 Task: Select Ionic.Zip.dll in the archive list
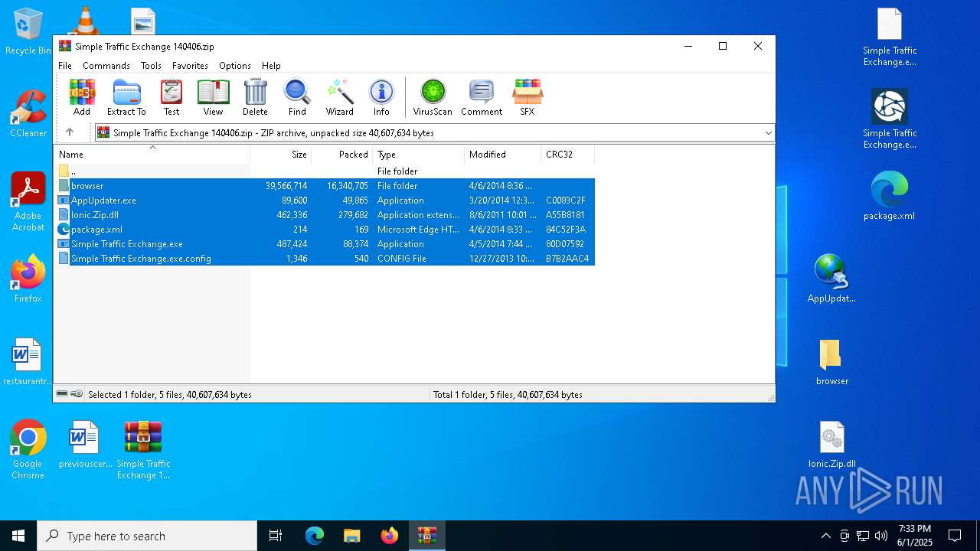[325, 215]
